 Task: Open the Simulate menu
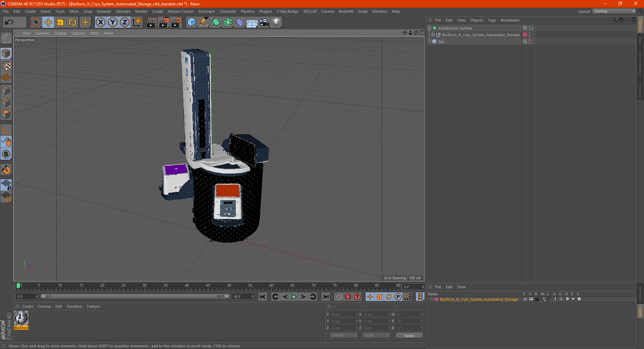123,11
